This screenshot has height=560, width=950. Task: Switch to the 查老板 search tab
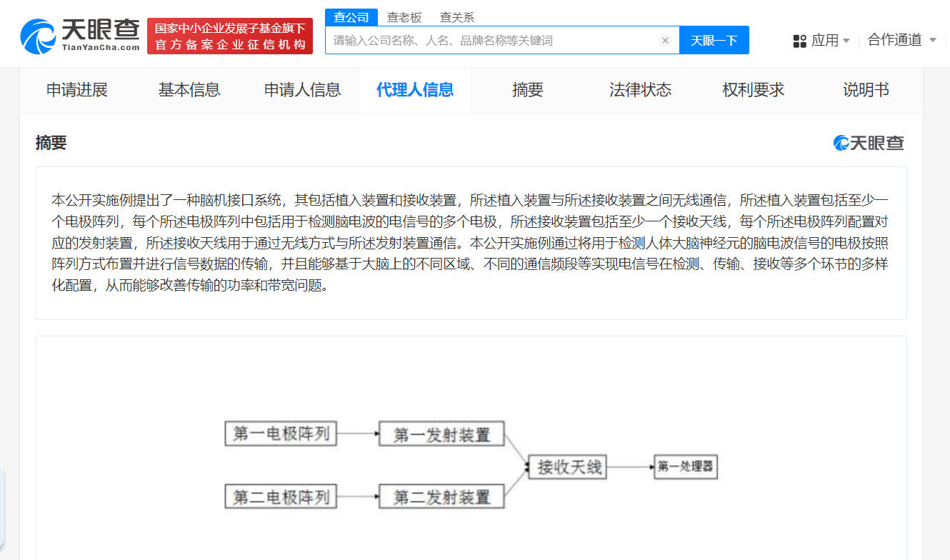click(x=404, y=17)
